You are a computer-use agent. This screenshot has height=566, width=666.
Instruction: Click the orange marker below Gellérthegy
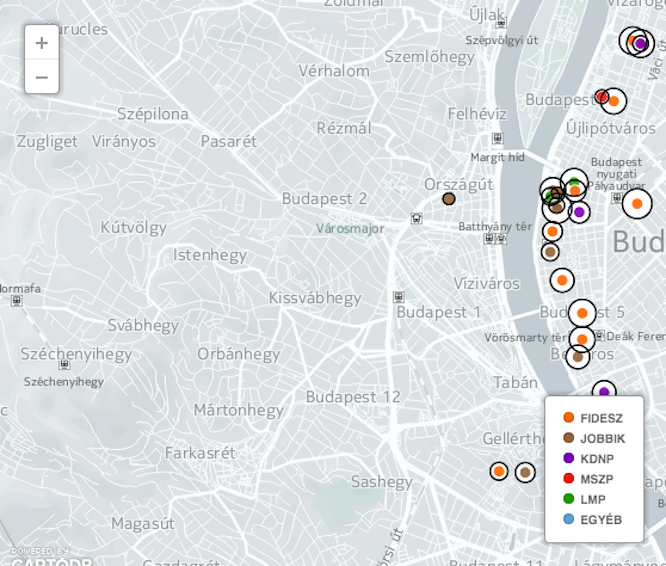(x=499, y=471)
